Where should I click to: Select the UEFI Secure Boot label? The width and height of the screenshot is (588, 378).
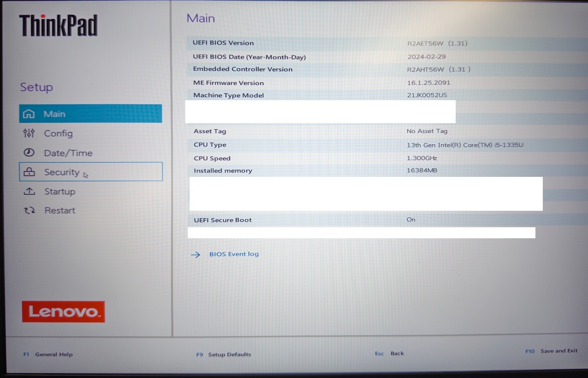point(223,220)
